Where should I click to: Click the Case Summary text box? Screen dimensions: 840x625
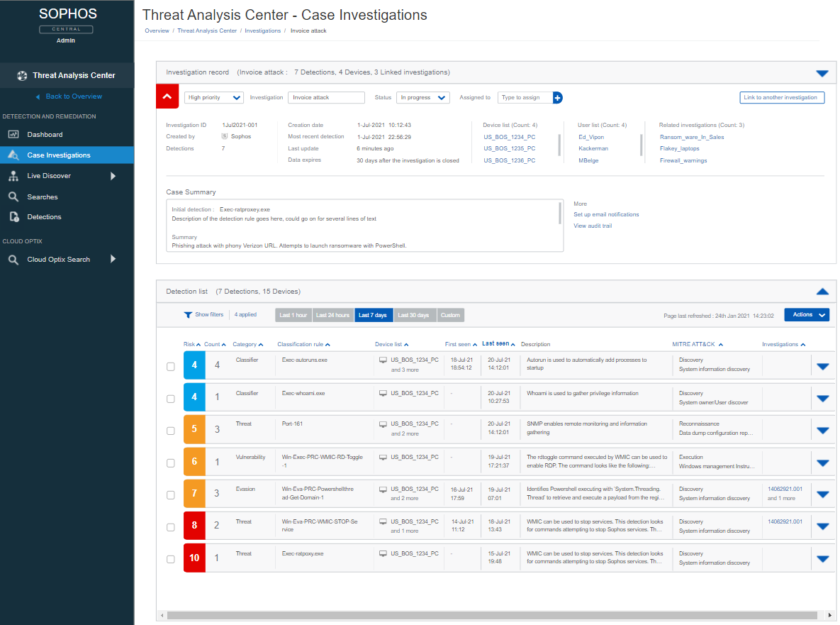(x=364, y=226)
